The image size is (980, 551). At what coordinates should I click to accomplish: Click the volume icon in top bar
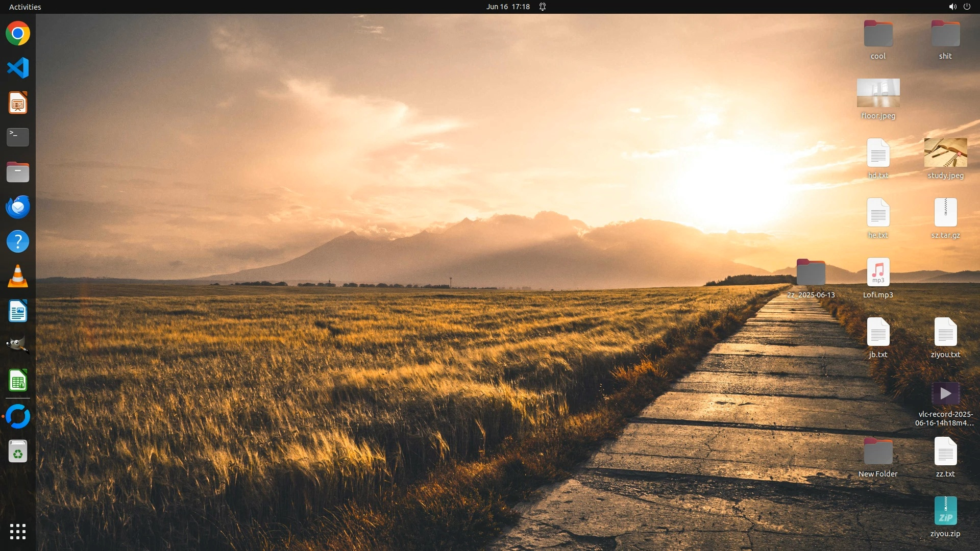952,7
